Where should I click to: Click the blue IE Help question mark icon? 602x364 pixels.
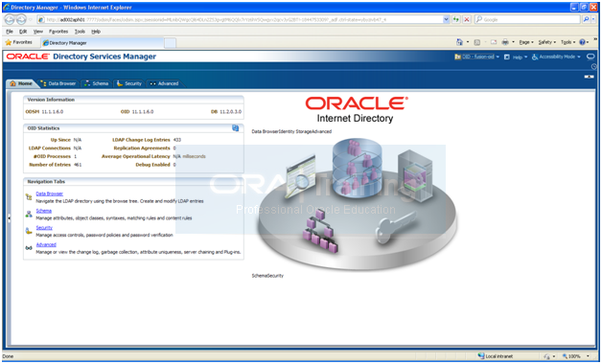pos(582,42)
